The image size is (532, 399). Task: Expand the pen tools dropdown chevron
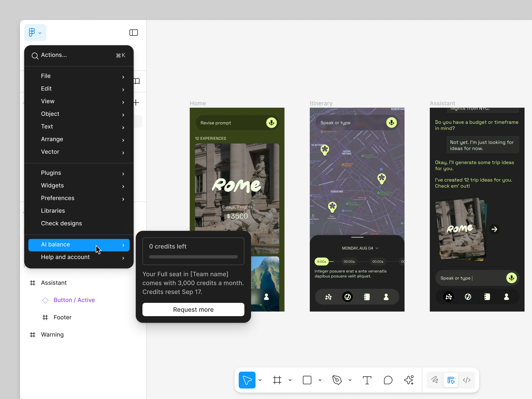(x=350, y=380)
